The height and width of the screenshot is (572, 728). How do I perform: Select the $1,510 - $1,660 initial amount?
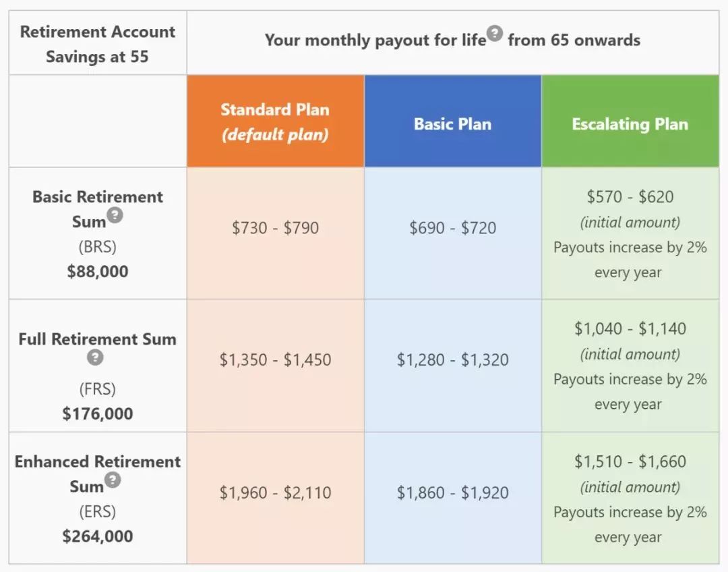tap(630, 461)
